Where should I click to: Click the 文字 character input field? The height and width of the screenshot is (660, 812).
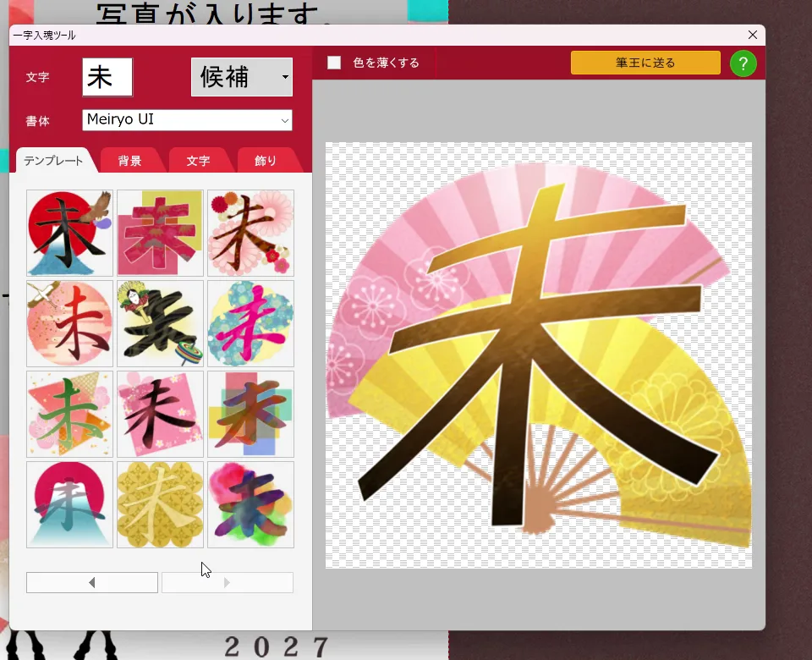pyautogui.click(x=107, y=77)
